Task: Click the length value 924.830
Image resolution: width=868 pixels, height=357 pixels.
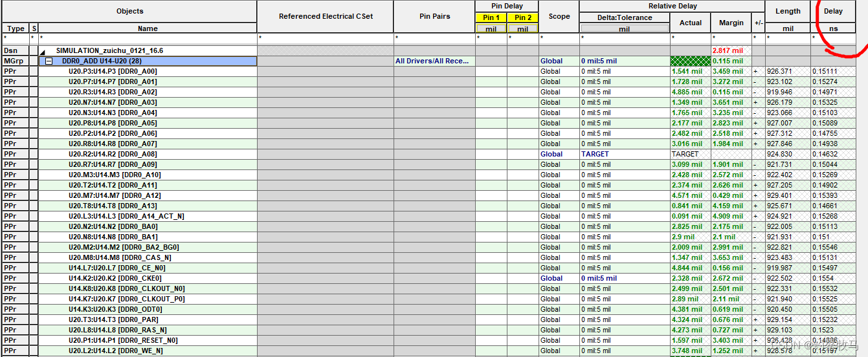Action: (x=779, y=154)
